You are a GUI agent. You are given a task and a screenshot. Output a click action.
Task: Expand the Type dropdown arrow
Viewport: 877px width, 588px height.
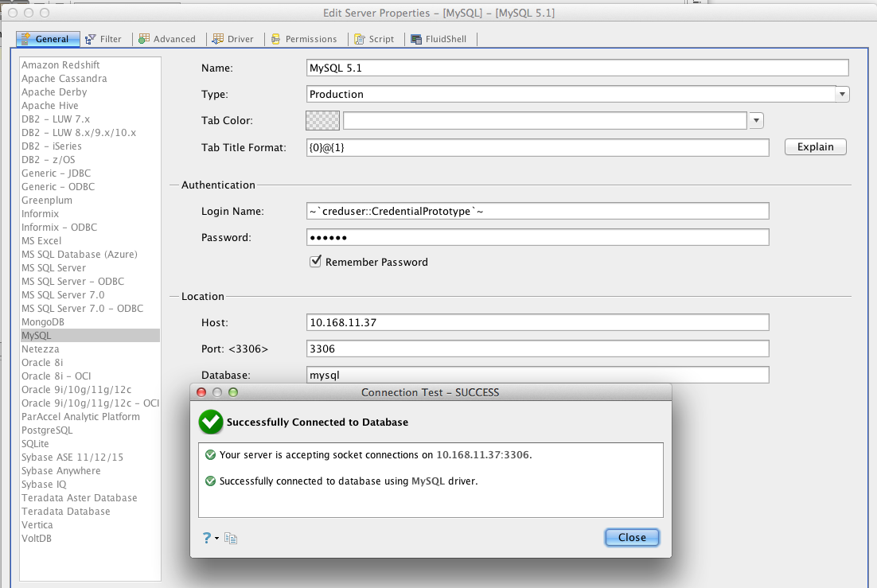pos(842,94)
